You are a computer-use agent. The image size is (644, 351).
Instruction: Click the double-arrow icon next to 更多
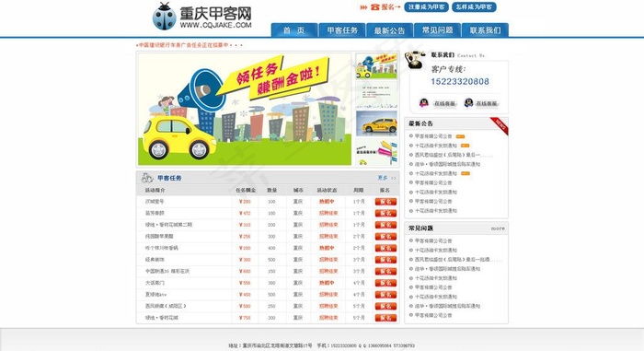(x=394, y=178)
